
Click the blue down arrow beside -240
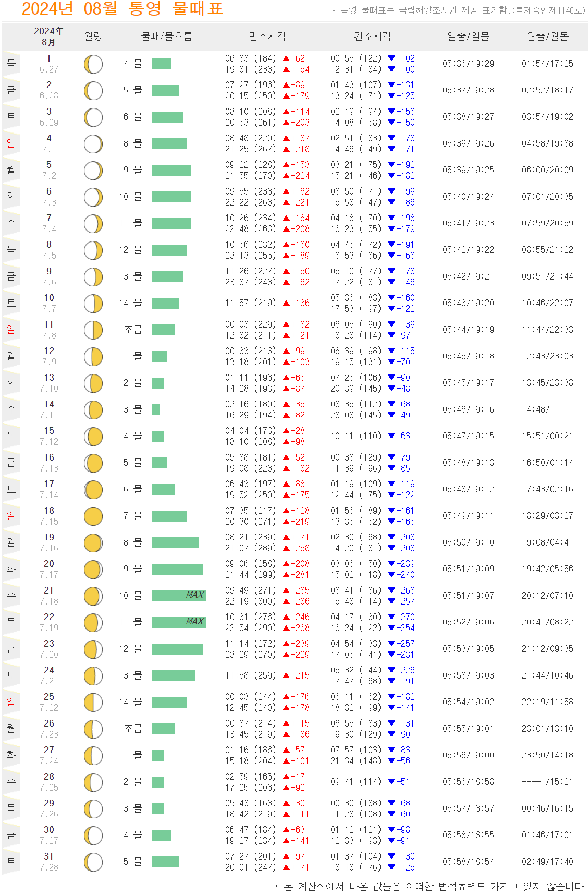pos(391,575)
